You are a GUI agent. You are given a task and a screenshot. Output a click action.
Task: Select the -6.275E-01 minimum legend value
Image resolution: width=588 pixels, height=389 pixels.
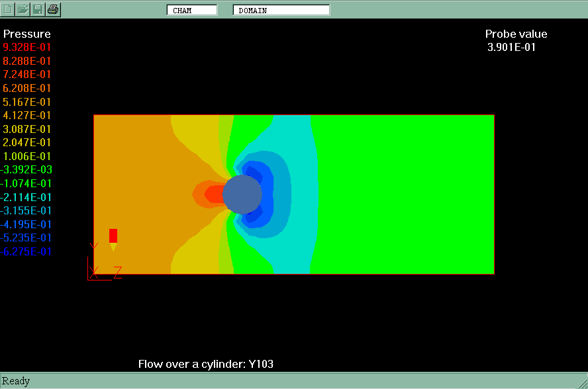[26, 251]
